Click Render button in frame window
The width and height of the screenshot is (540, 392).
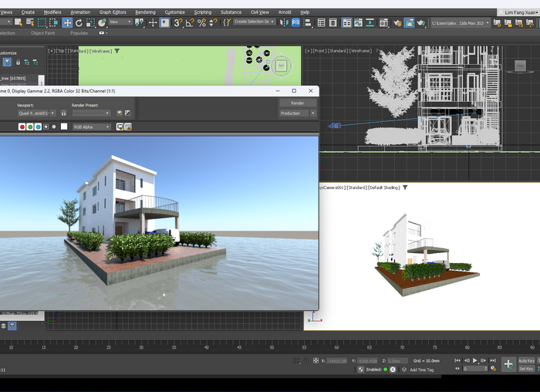pyautogui.click(x=298, y=103)
